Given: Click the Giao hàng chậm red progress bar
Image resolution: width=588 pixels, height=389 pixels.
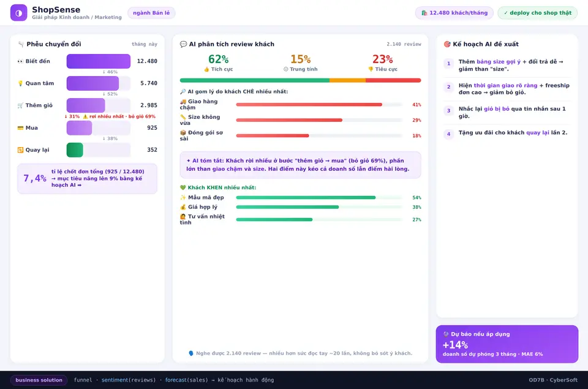Looking at the screenshot, I should (x=319, y=105).
